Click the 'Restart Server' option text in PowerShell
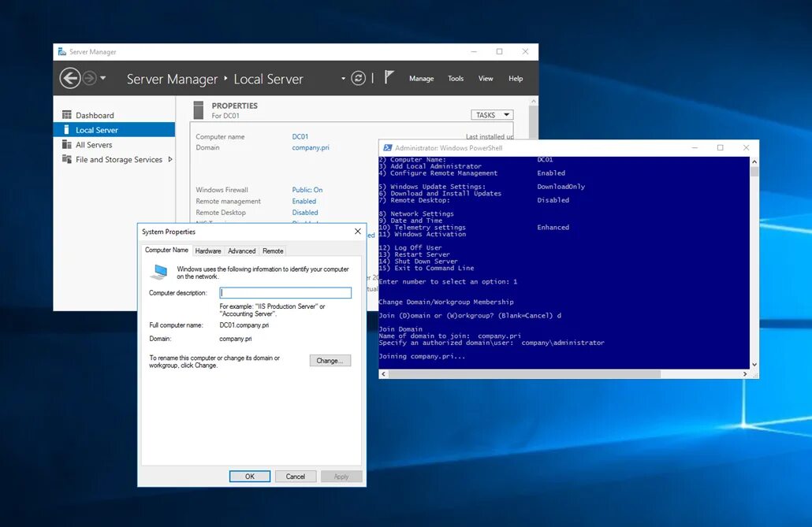Screen dimensions: 812x527 (422, 254)
